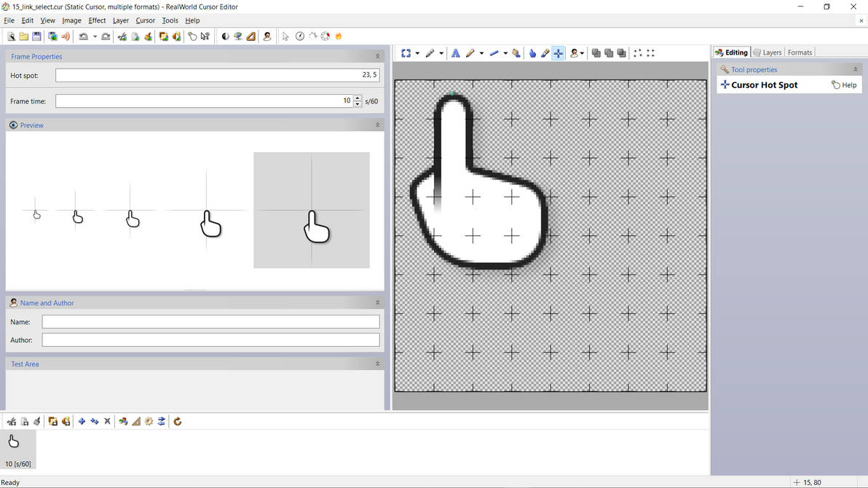The image size is (868, 488).
Task: Switch to the Formats tab
Action: point(800,52)
